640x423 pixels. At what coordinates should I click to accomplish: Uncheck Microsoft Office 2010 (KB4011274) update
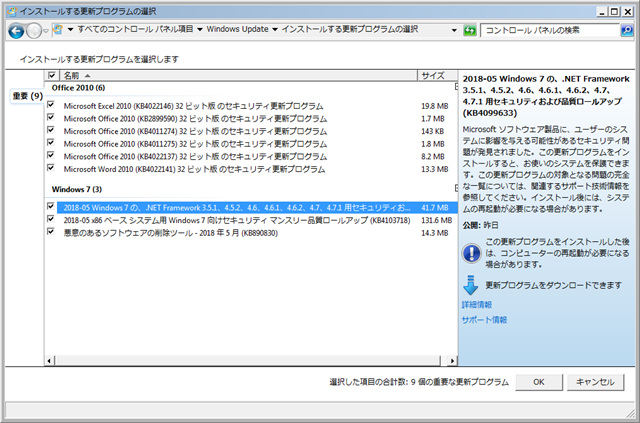tap(51, 130)
